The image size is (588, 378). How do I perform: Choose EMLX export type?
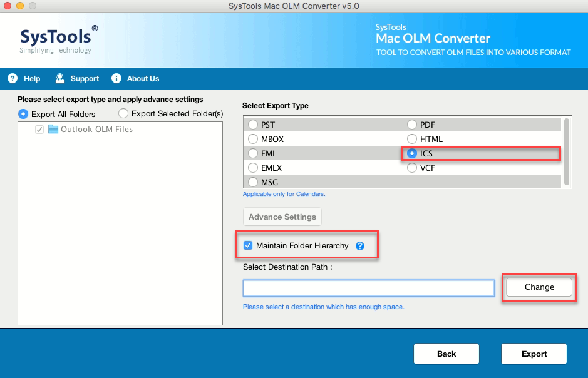pos(253,168)
